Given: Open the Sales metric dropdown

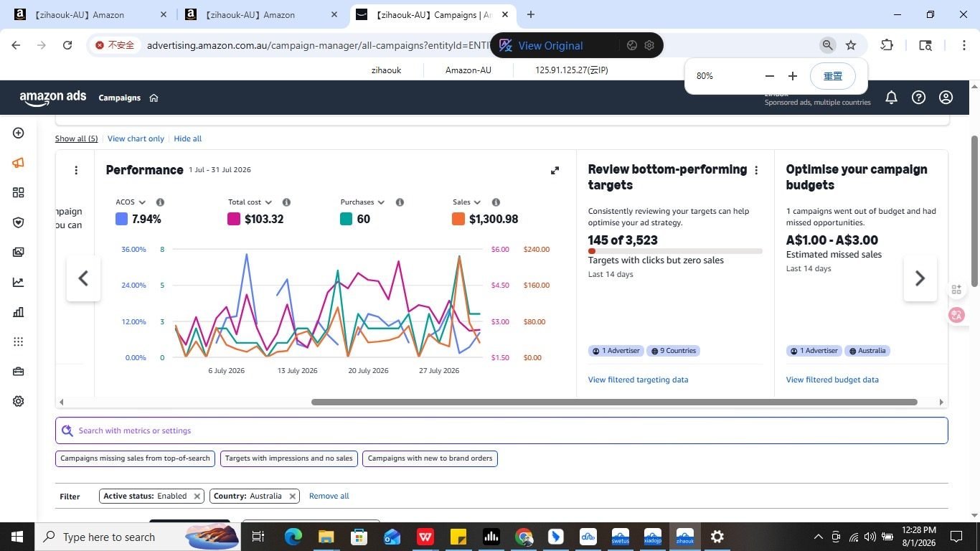Looking at the screenshot, I should coord(467,202).
